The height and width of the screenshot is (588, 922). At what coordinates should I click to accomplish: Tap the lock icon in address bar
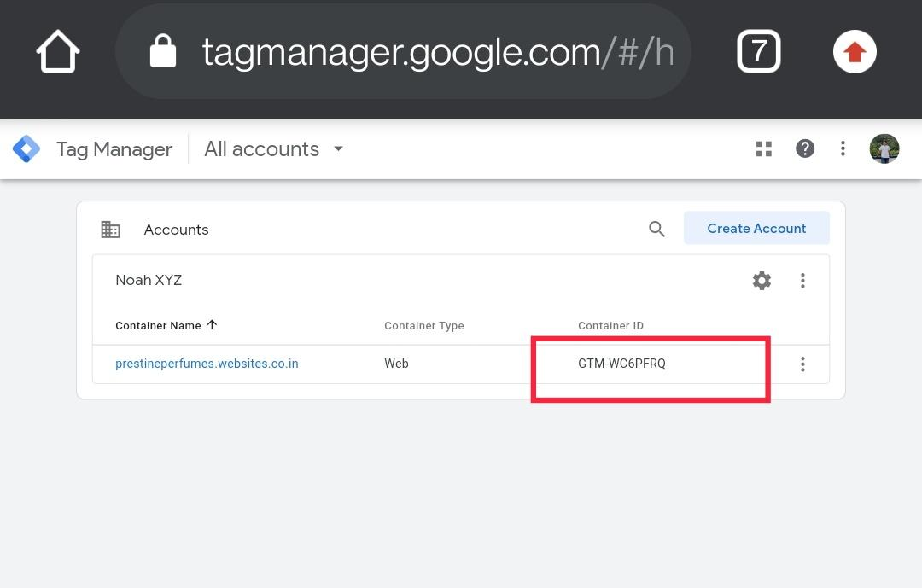pyautogui.click(x=163, y=51)
